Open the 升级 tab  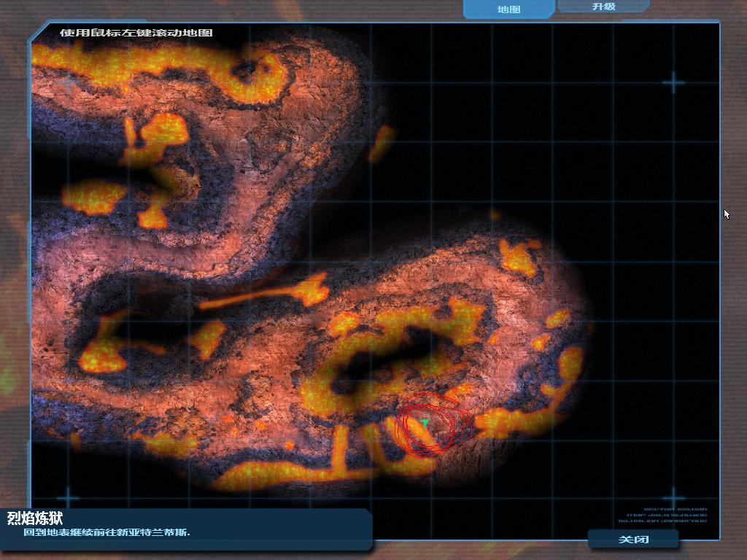[x=603, y=7]
